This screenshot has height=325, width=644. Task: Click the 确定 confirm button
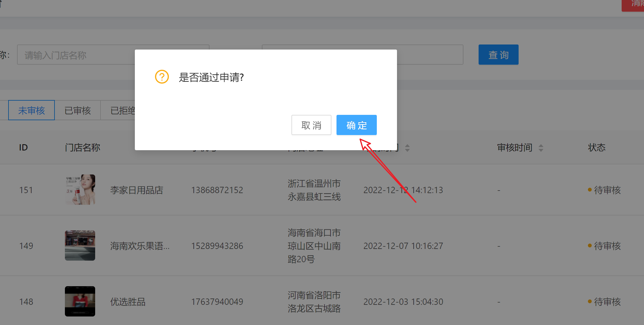pos(356,125)
